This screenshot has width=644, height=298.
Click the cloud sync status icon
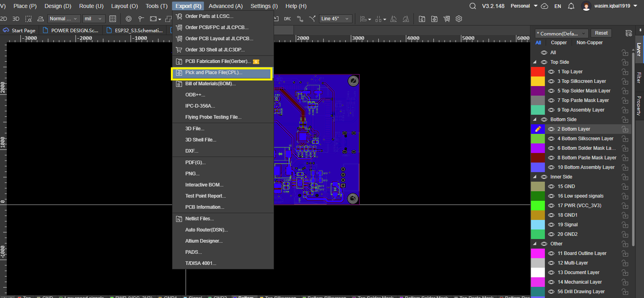pos(545,6)
